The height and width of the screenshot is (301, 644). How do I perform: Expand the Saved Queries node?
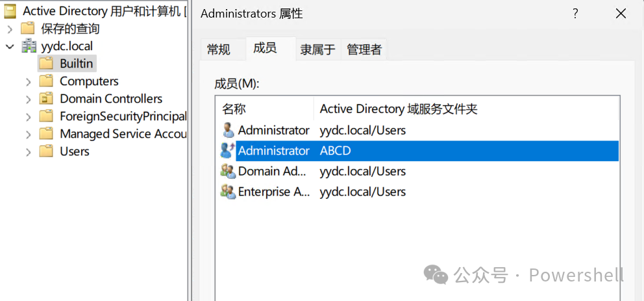pyautogui.click(x=10, y=29)
